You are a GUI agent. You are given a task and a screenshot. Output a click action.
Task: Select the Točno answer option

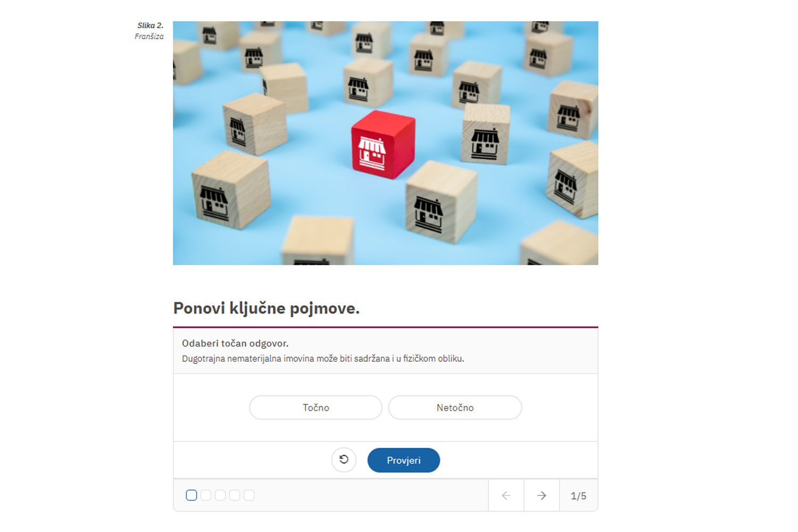click(x=315, y=408)
